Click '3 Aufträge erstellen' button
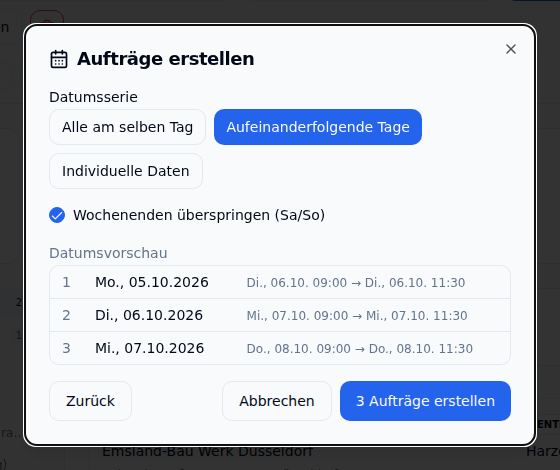 click(425, 401)
